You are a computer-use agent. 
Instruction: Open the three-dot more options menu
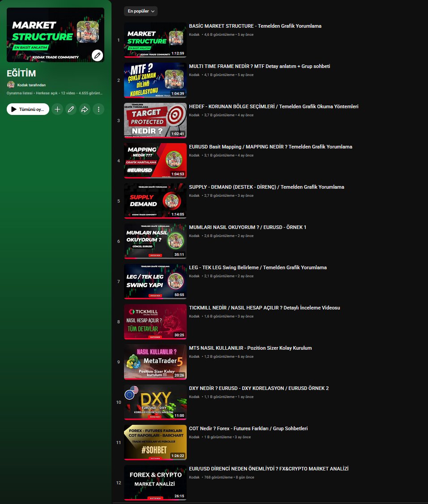point(98,109)
